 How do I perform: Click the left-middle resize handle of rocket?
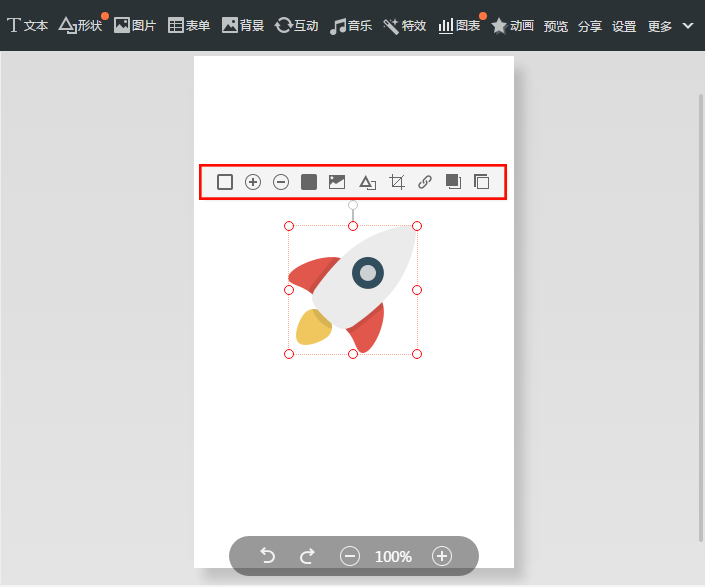(x=289, y=290)
